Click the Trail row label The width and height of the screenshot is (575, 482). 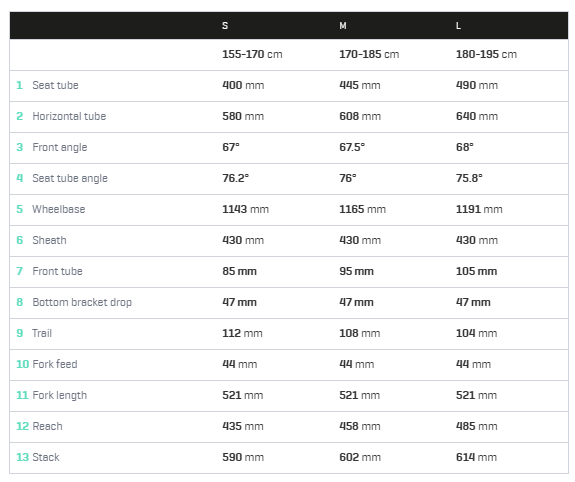42,333
